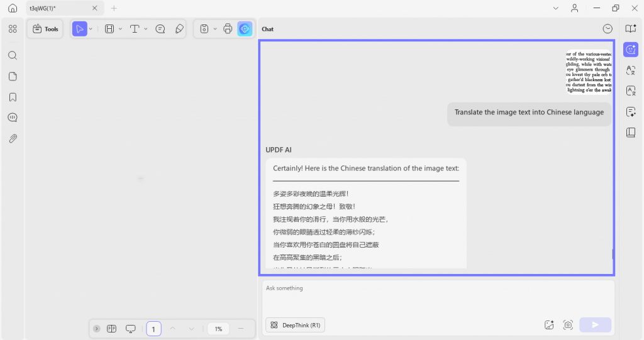Click the screenshot capture icon
Image resolution: width=644 pixels, height=340 pixels.
(568, 325)
